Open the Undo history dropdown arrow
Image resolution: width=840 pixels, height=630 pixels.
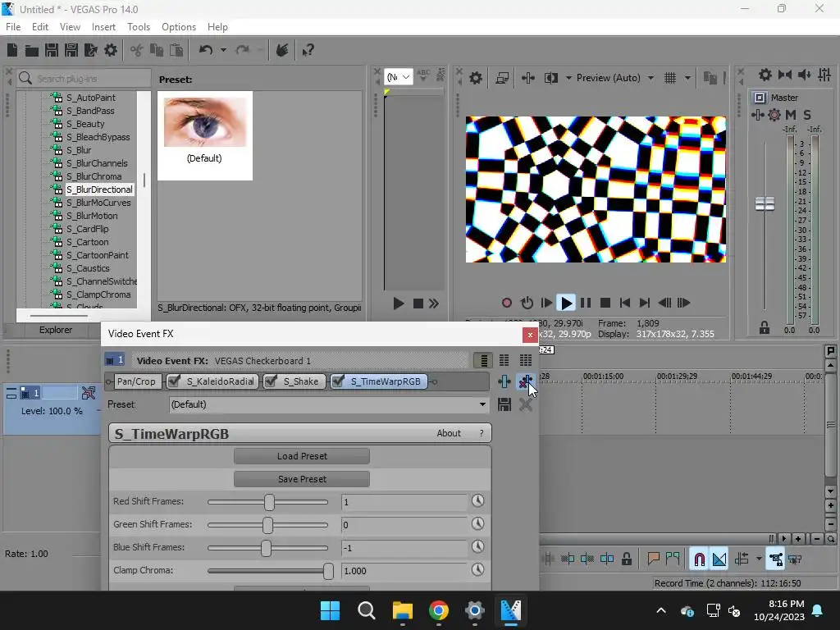(223, 50)
